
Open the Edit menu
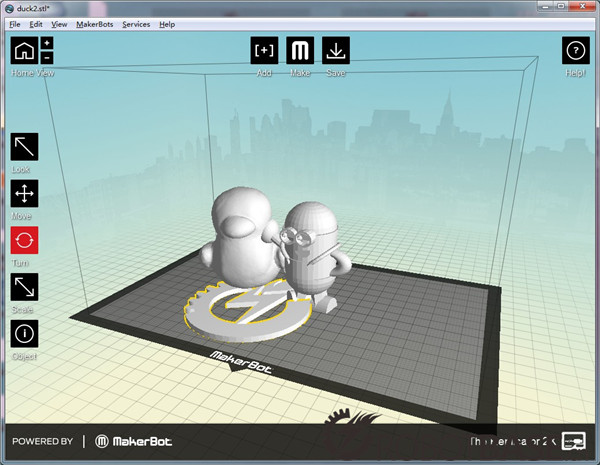pos(36,24)
